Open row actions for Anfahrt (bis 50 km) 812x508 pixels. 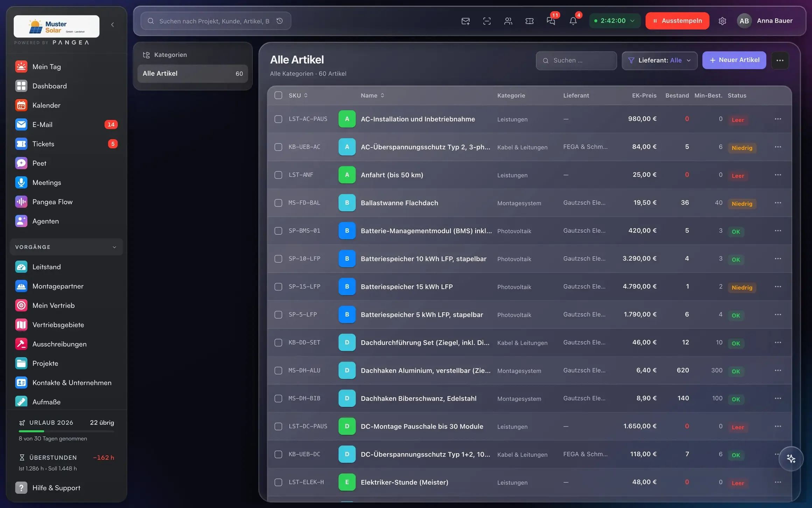click(x=778, y=175)
